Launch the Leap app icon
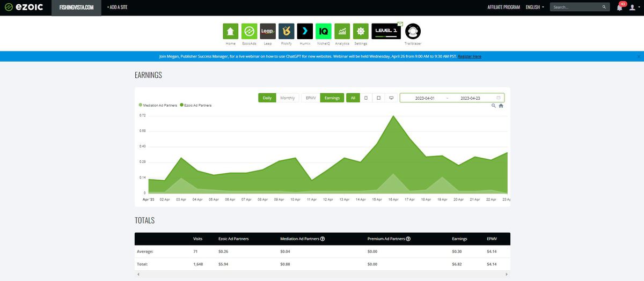Viewport: 644px width, 281px height. click(268, 31)
